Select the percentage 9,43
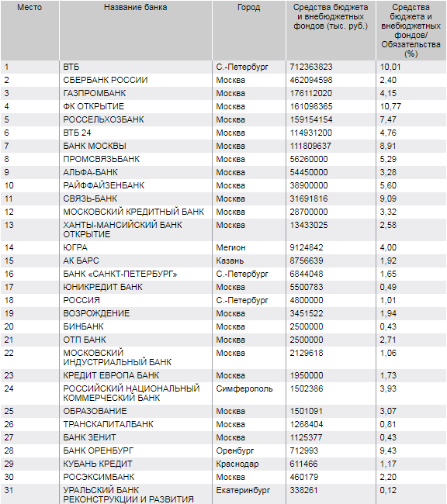 pyautogui.click(x=388, y=451)
